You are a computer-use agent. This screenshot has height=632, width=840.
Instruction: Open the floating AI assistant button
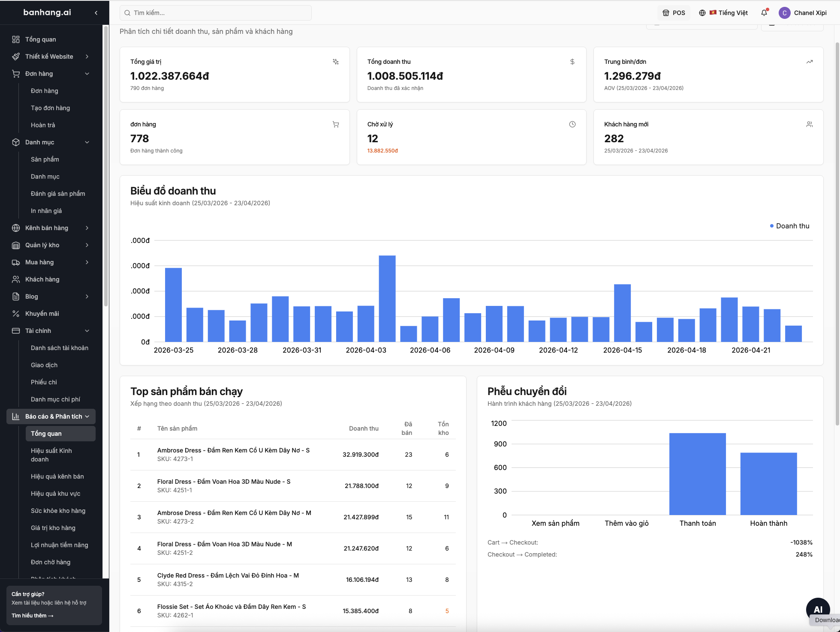818,609
